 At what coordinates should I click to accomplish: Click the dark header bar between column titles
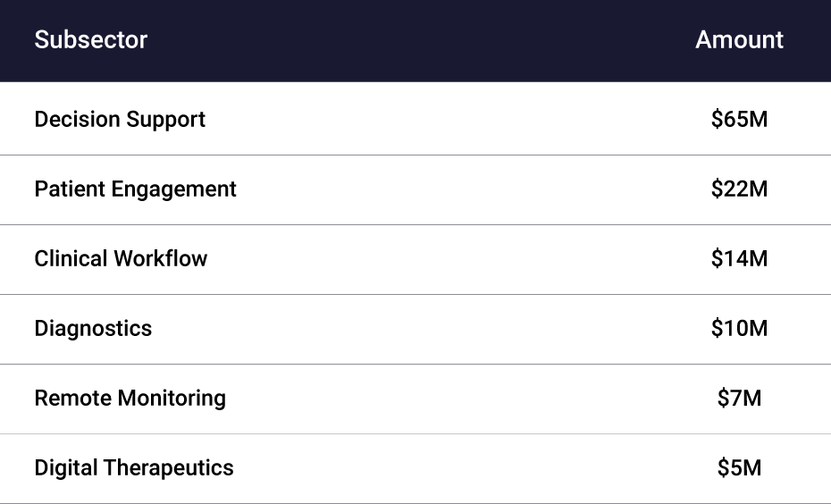coord(420,40)
